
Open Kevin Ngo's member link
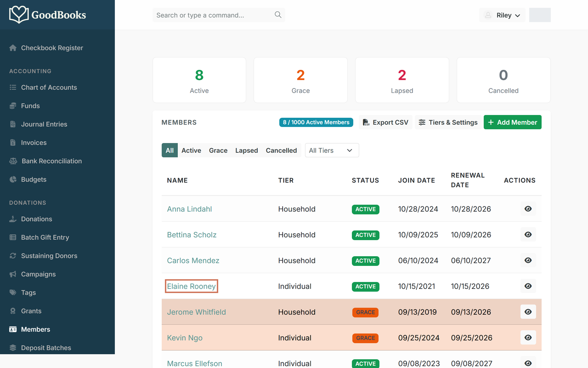click(x=185, y=338)
